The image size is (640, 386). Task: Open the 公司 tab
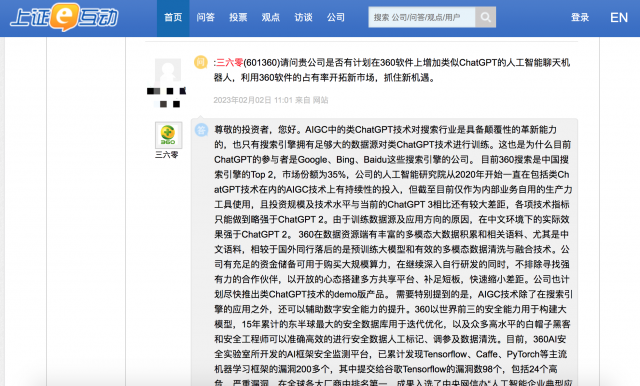tap(336, 18)
